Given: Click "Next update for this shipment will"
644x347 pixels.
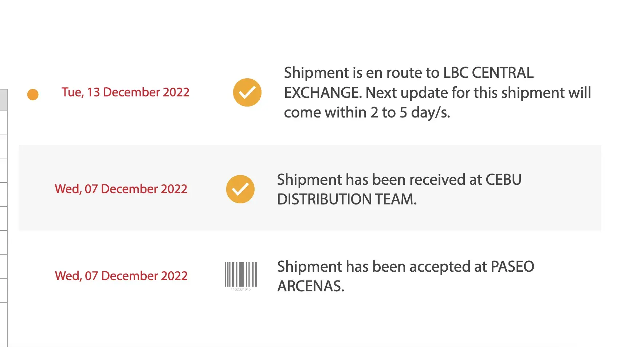Looking at the screenshot, I should point(478,93).
